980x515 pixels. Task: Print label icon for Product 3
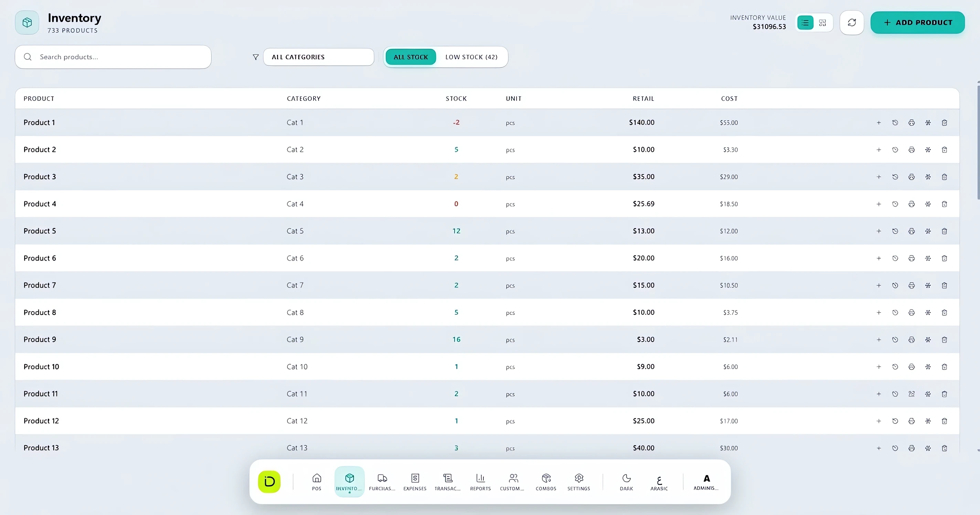tap(912, 177)
